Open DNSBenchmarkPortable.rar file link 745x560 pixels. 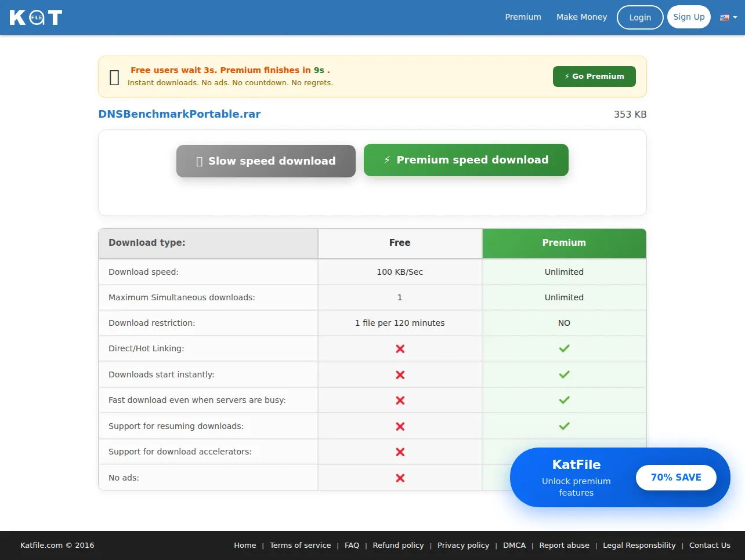[179, 114]
